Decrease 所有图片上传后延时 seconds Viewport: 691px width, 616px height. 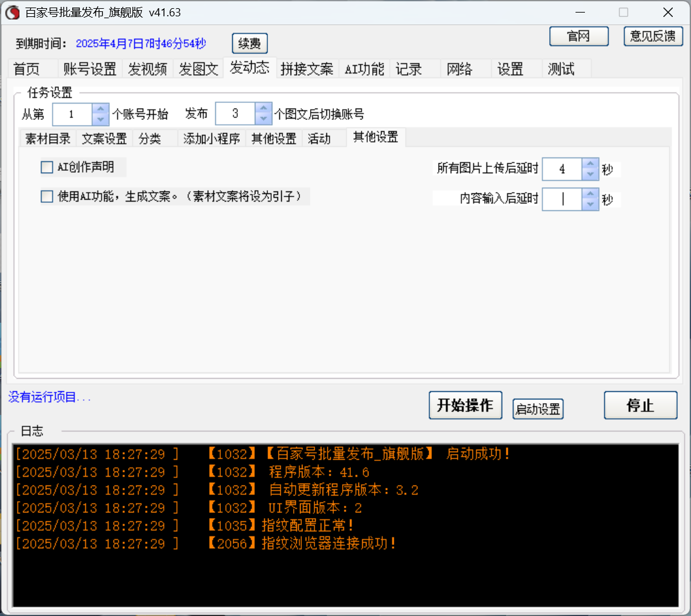tap(590, 175)
